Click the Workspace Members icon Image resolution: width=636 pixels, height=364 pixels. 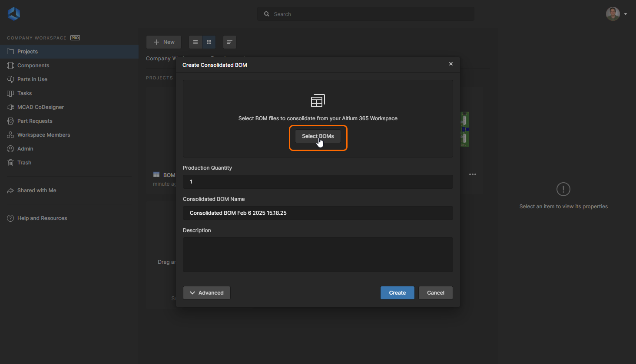click(10, 135)
